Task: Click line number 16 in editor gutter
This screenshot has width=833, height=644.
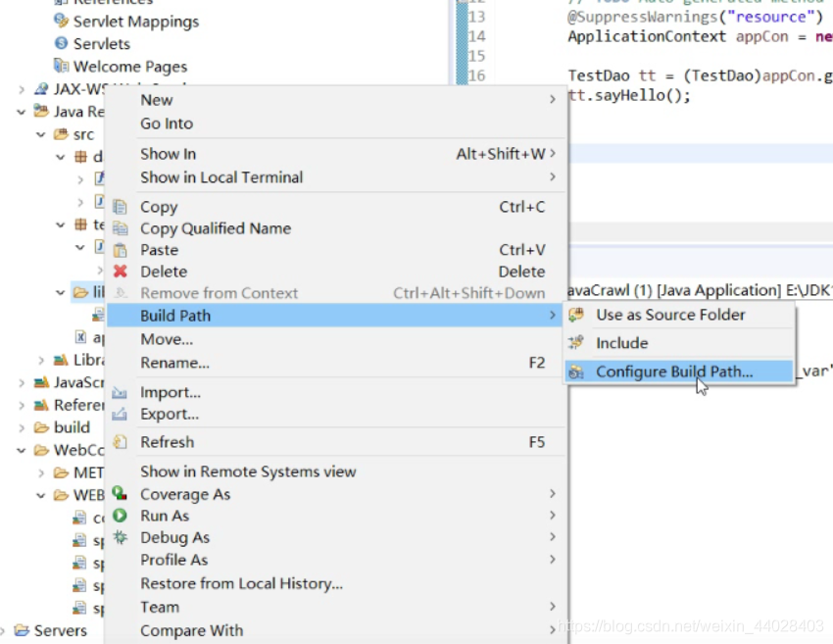Action: tap(476, 75)
